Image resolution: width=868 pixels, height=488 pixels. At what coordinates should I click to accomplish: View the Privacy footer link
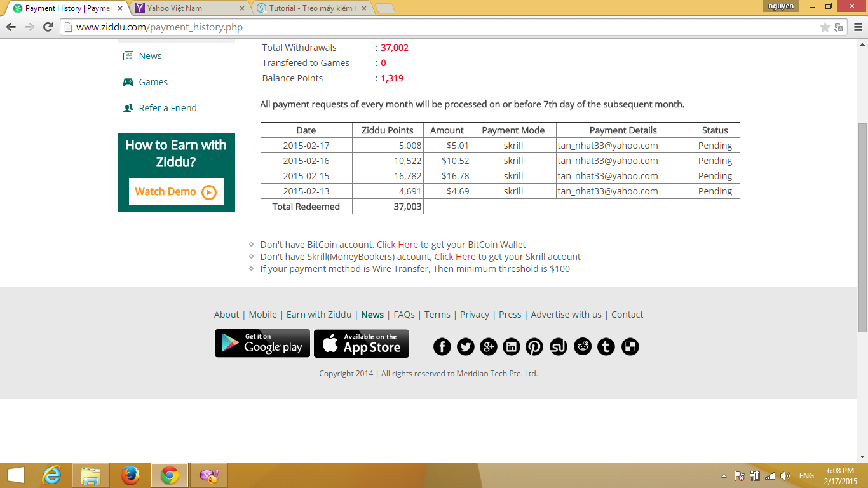[x=475, y=315]
